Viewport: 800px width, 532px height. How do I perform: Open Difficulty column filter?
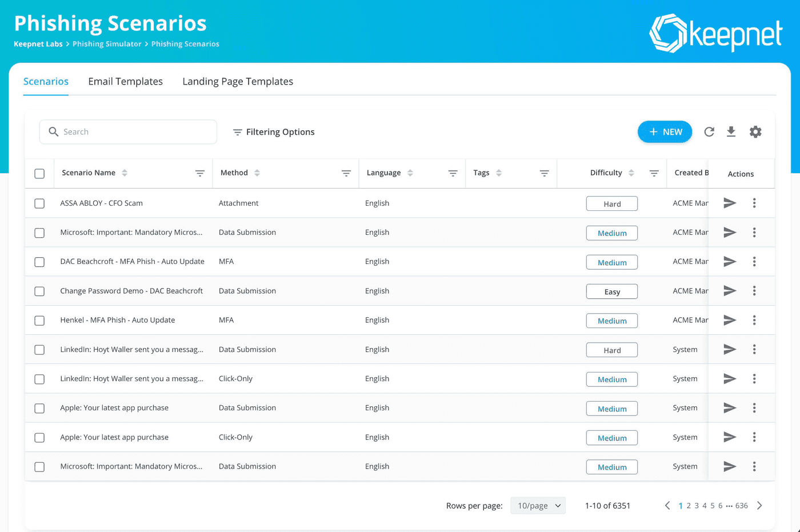click(654, 173)
